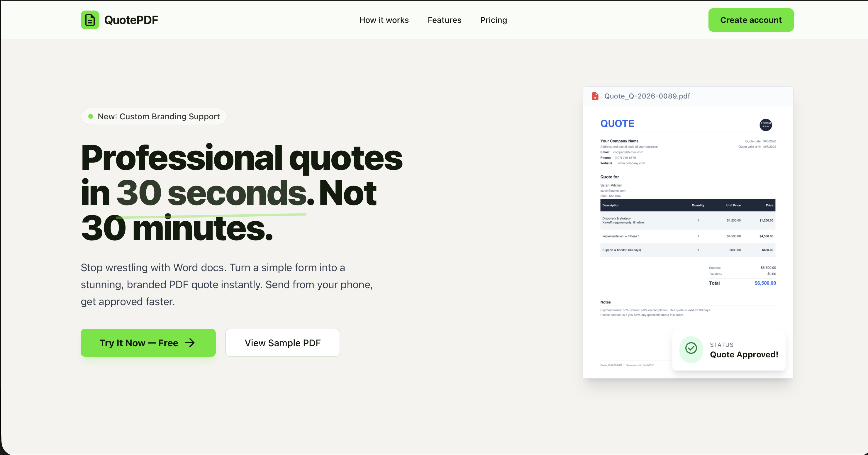
Task: Click the QUOTE header on the PDF preview
Action: click(617, 123)
